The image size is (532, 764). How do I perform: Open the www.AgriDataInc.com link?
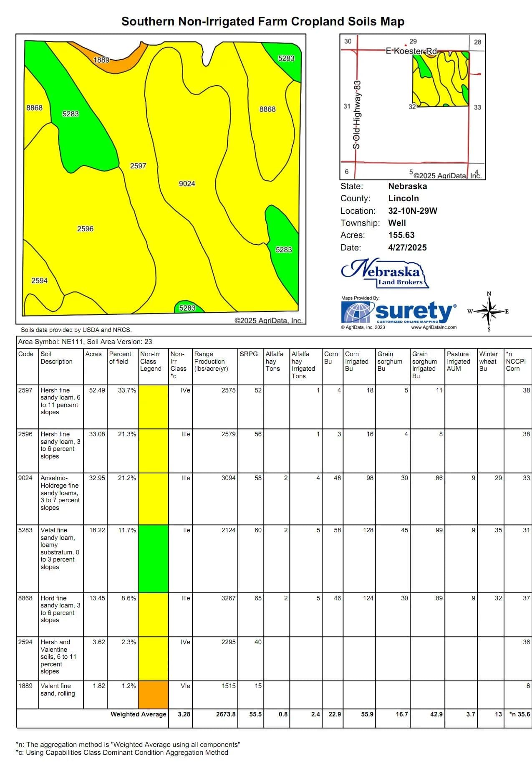(434, 327)
